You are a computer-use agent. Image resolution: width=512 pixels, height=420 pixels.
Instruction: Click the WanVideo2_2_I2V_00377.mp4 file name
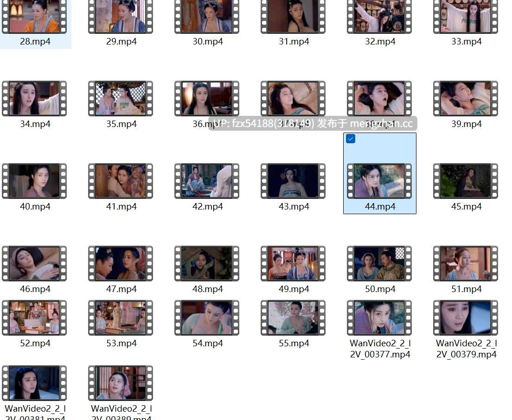tap(380, 349)
